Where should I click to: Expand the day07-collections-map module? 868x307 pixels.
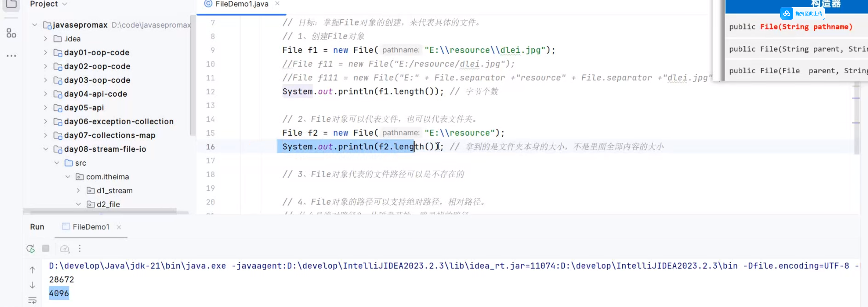click(45, 135)
